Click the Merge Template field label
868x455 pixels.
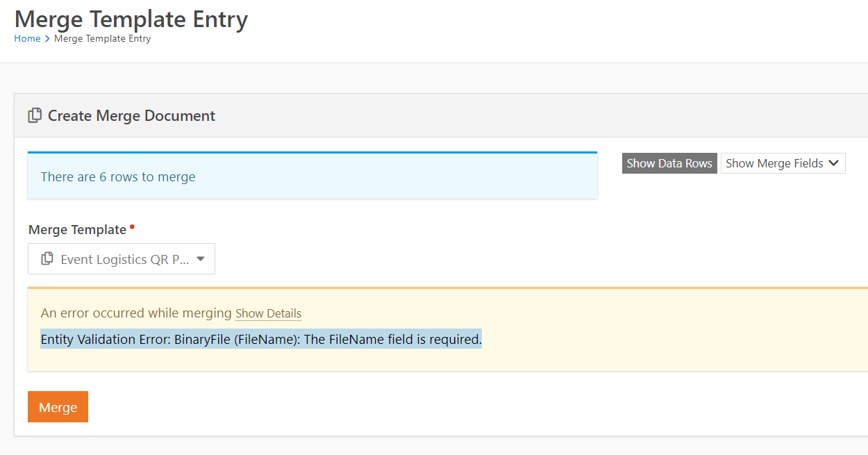[77, 230]
